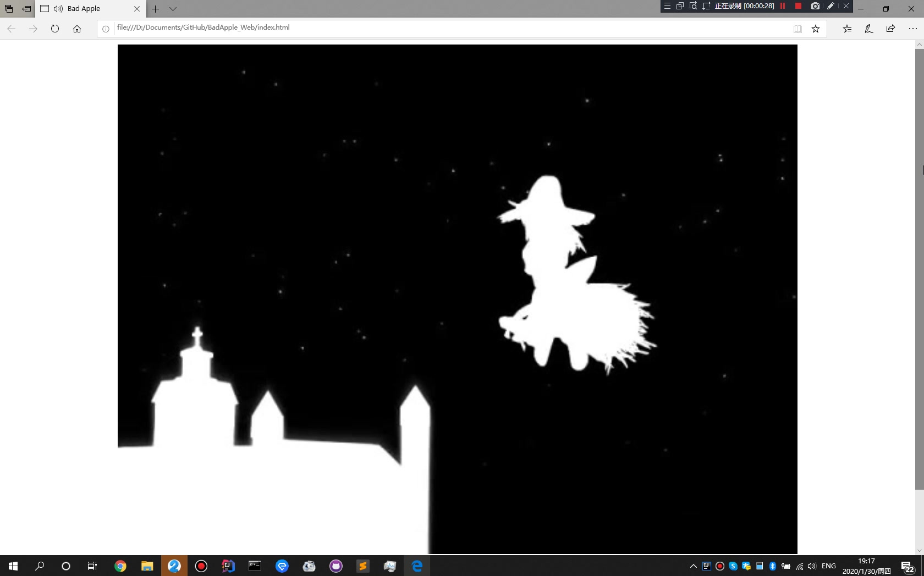
Task: Go back to the previous page
Action: (12, 29)
